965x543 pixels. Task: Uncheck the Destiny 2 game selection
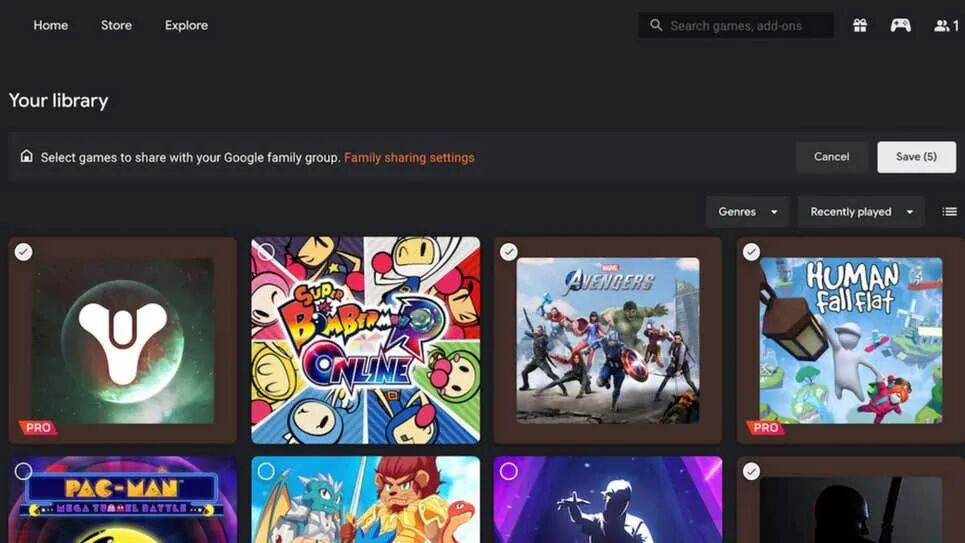click(23, 252)
